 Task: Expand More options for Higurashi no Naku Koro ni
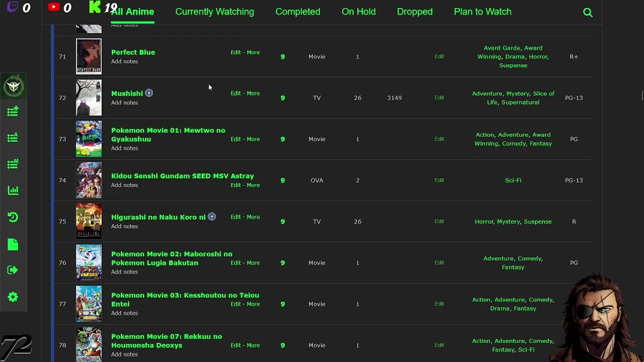click(x=253, y=217)
